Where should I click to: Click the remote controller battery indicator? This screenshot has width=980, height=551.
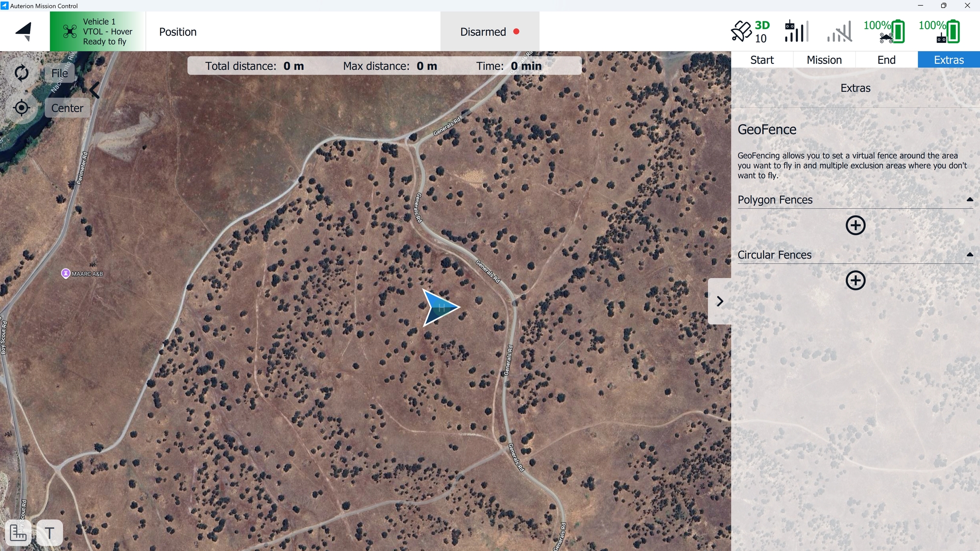click(x=940, y=31)
